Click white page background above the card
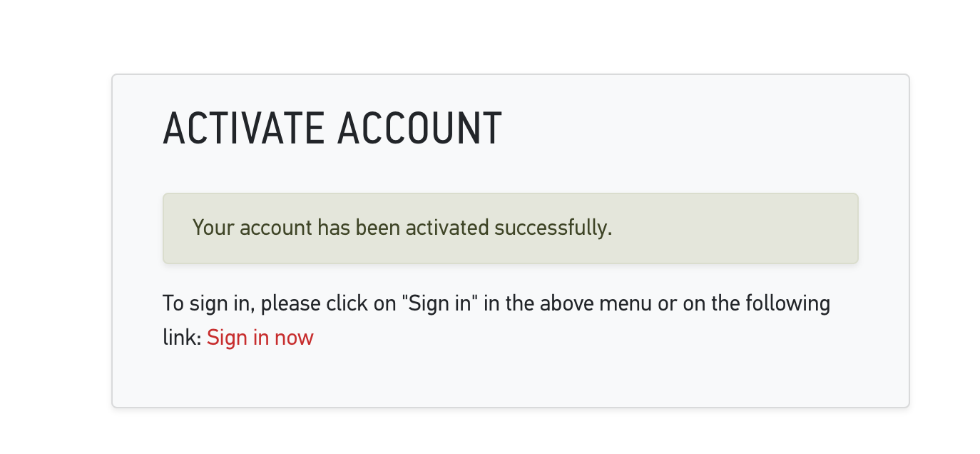Screen dimensions: 980x454 [499, 36]
